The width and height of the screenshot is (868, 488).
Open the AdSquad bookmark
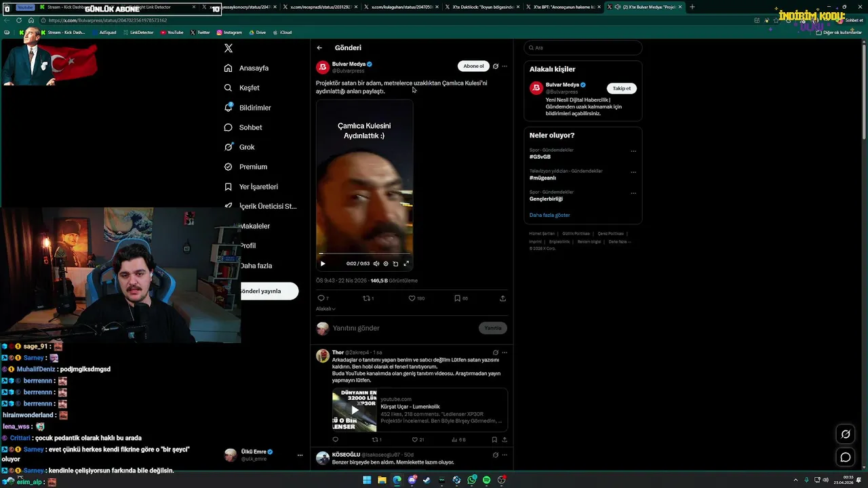point(104,33)
